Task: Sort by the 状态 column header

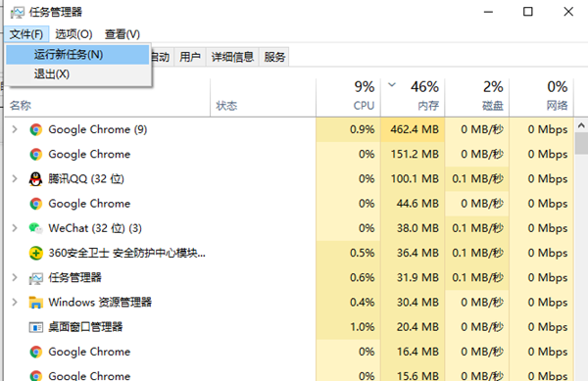Action: pos(264,97)
